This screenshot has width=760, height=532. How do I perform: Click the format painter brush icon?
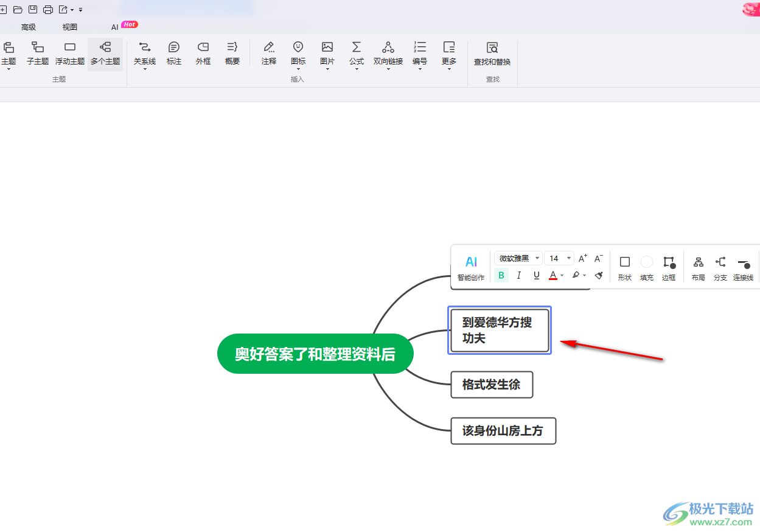point(599,275)
